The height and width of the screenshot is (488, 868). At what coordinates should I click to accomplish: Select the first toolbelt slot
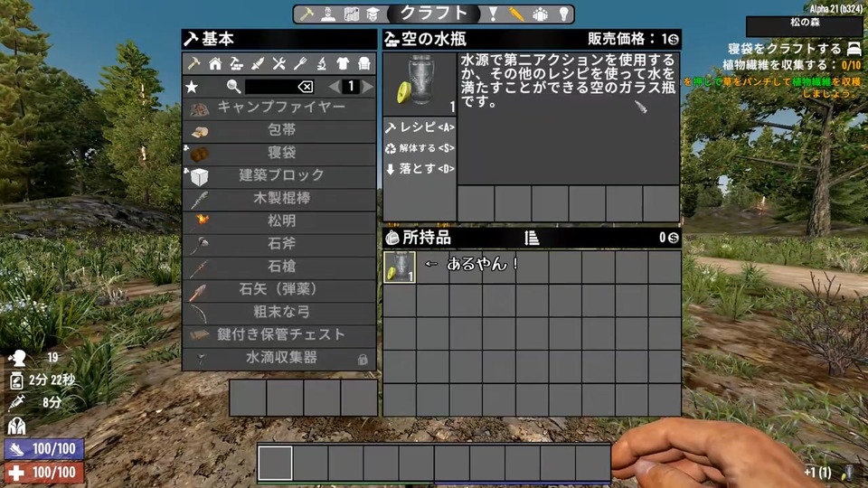click(275, 463)
